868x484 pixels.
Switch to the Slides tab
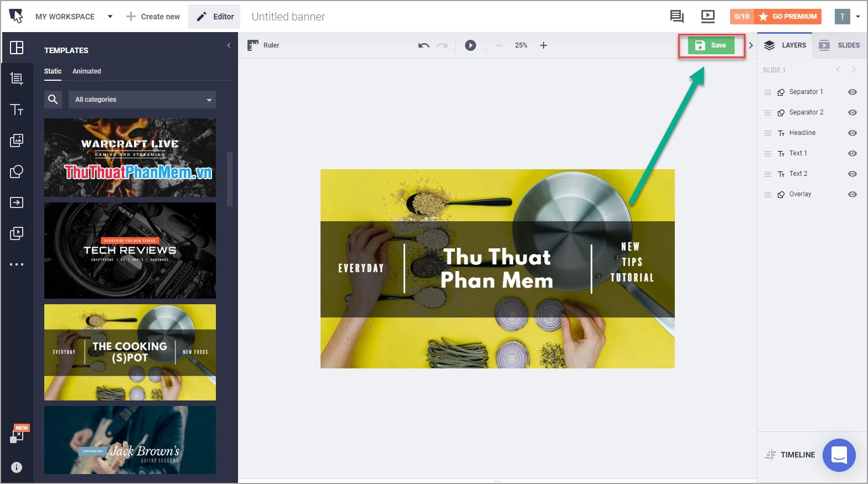pos(840,45)
